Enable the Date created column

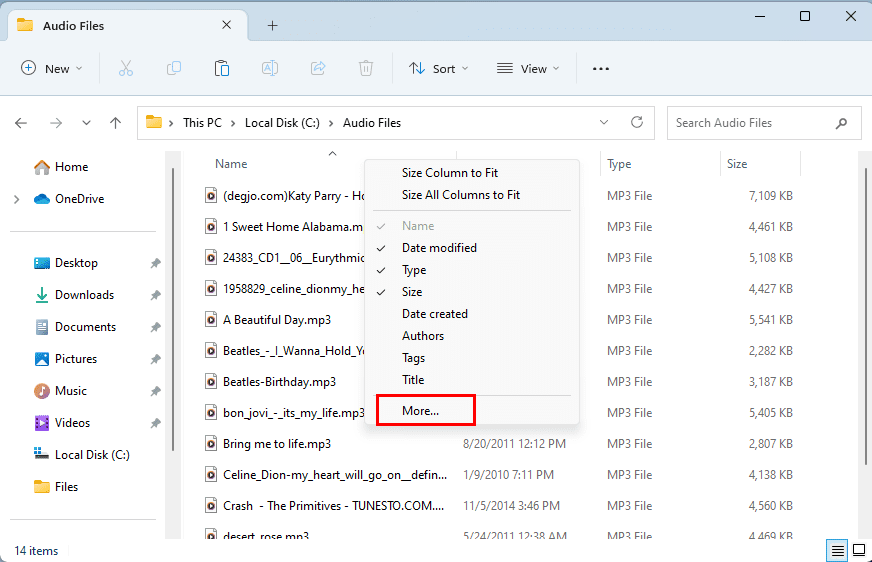pyautogui.click(x=434, y=314)
